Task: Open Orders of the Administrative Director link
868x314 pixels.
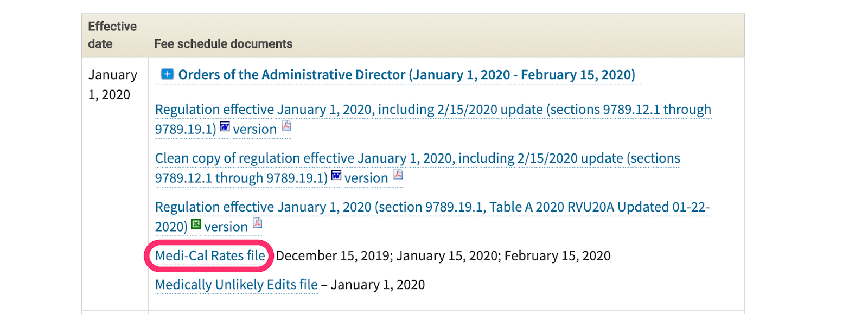Action: [x=406, y=75]
